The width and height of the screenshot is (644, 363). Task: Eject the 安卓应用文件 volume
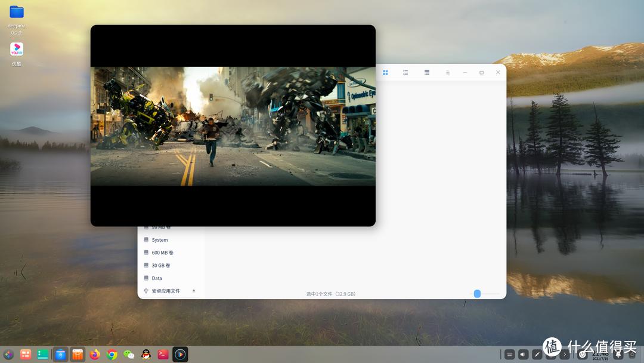[x=193, y=291]
